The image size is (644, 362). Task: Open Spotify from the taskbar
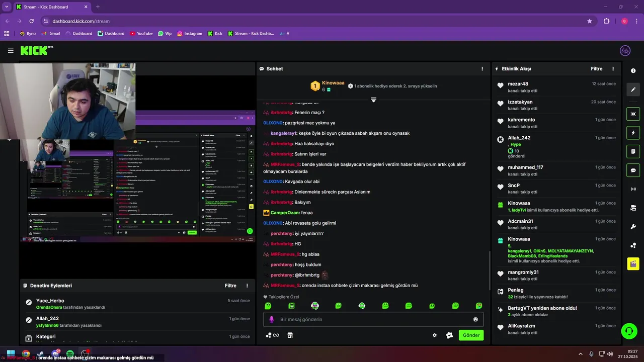click(x=70, y=354)
